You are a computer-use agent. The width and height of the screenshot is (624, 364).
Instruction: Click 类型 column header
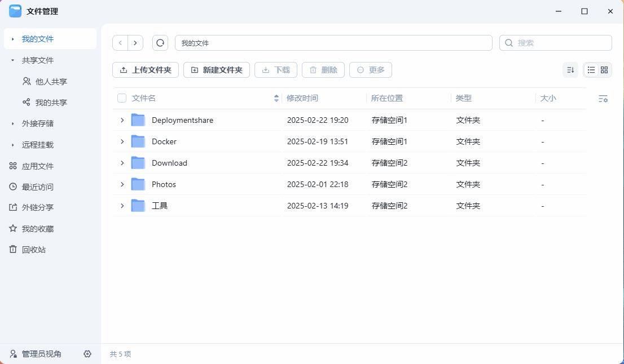coord(464,98)
